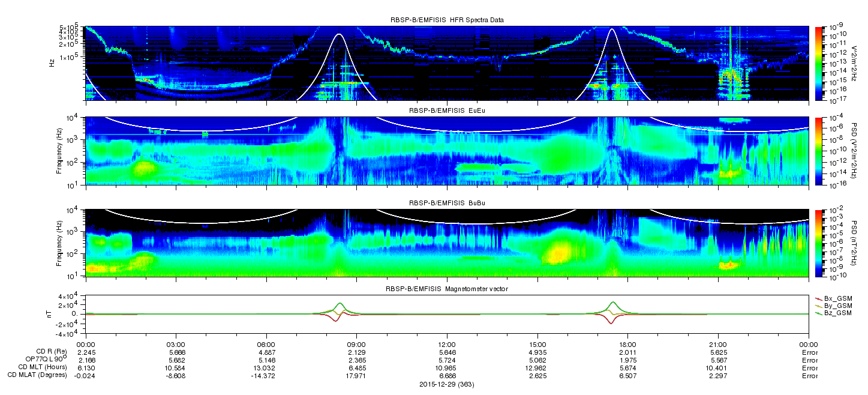The image size is (868, 395).
Task: Click the HFR Spectra Data panel title
Action: tap(447, 20)
